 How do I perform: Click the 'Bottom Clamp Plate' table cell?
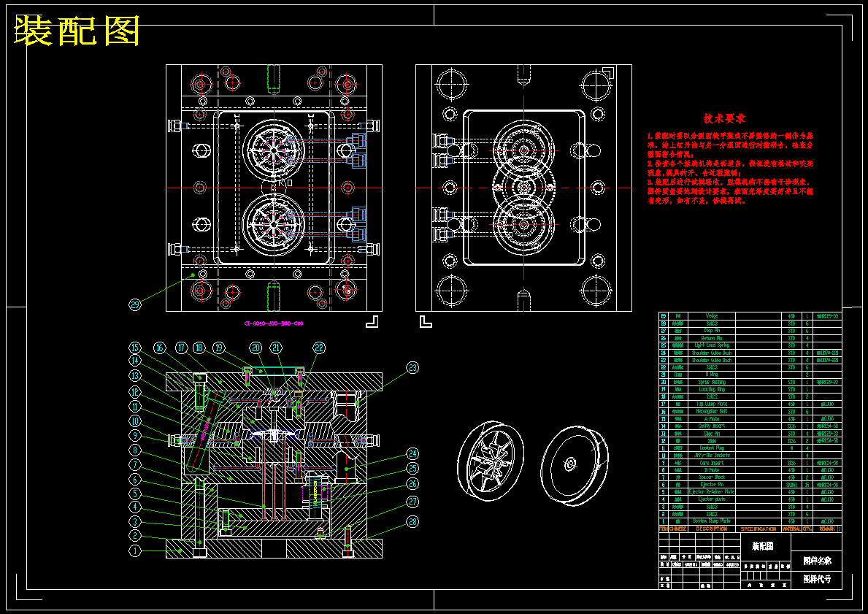coord(711,521)
